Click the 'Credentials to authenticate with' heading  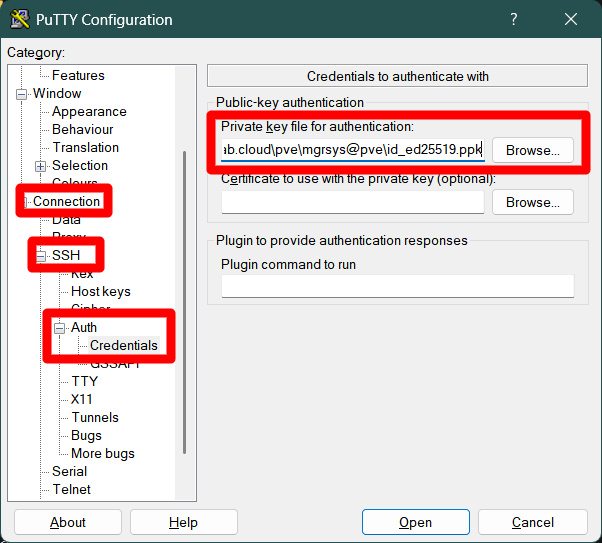click(x=398, y=76)
